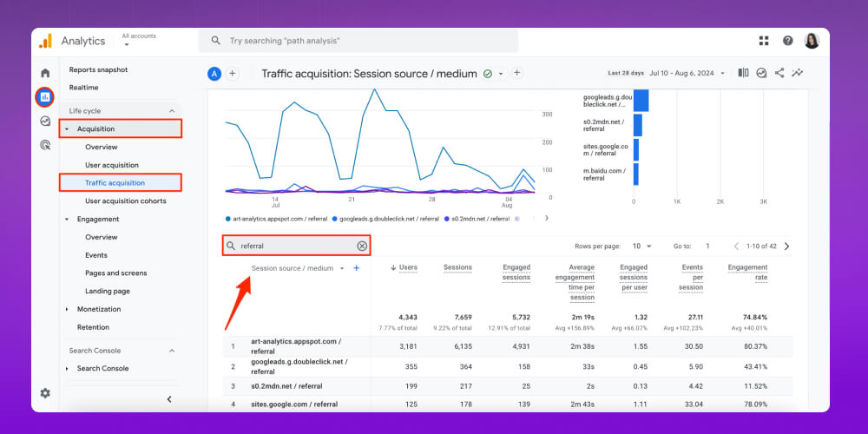Expand the Monetization tree item
The height and width of the screenshot is (434, 868).
[67, 310]
